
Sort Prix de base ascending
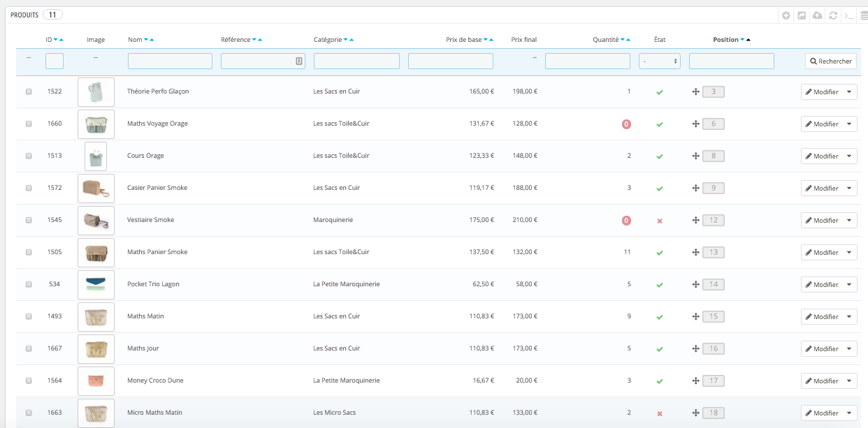492,40
